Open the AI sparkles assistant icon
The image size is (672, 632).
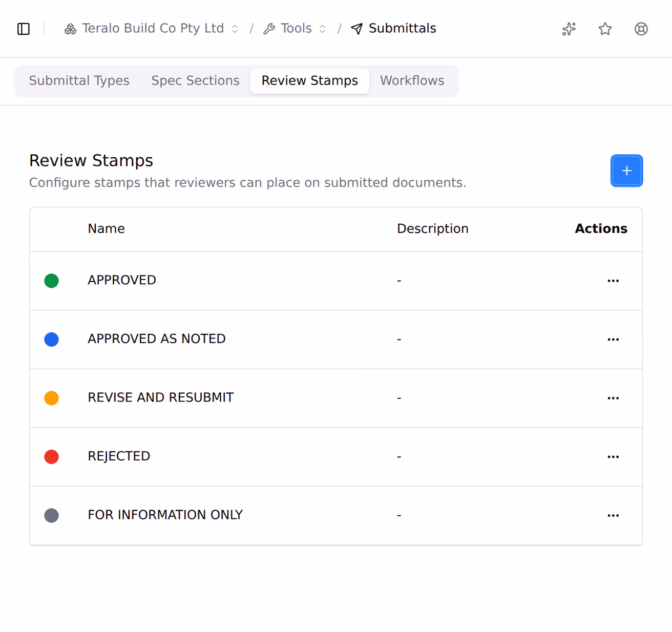(x=569, y=29)
